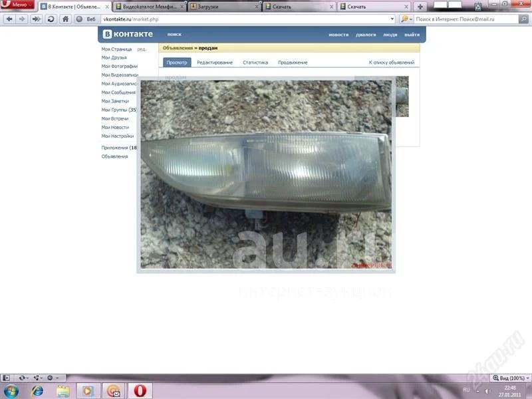Click the enlarged headlight photo
Viewport: 532px width, 399px height.
point(266,174)
